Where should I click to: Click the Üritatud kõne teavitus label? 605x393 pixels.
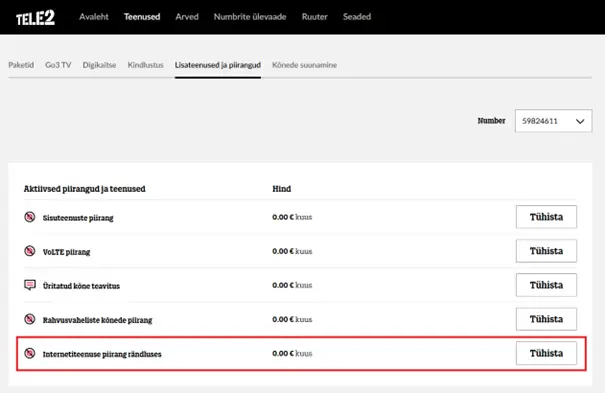point(81,286)
